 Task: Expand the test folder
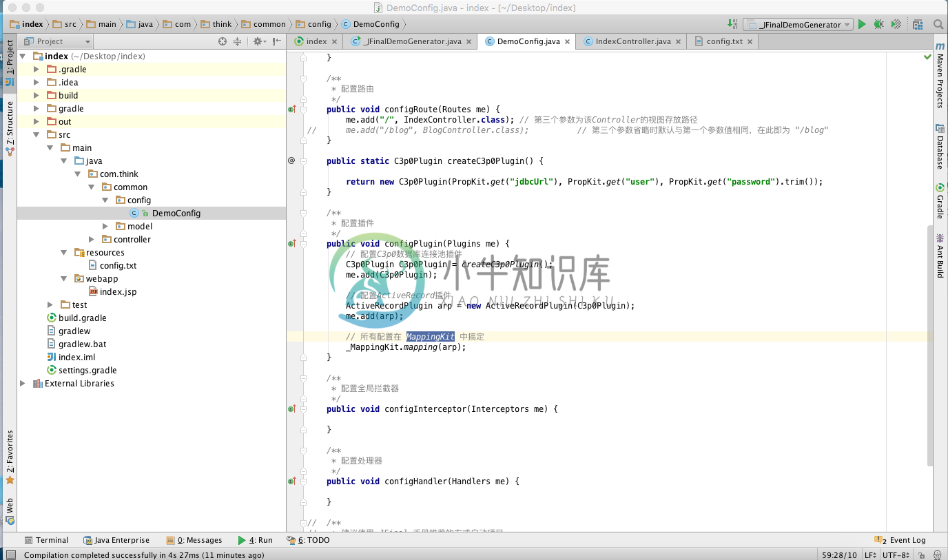tap(50, 304)
